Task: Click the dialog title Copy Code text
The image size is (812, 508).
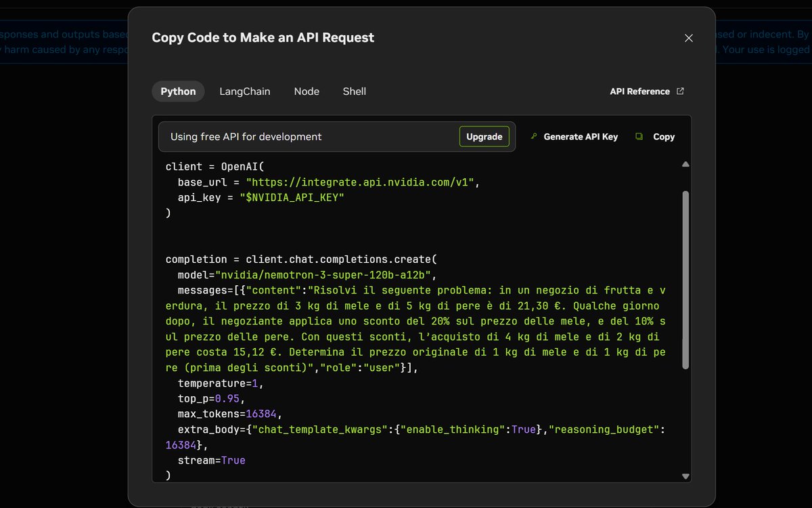Action: point(263,38)
